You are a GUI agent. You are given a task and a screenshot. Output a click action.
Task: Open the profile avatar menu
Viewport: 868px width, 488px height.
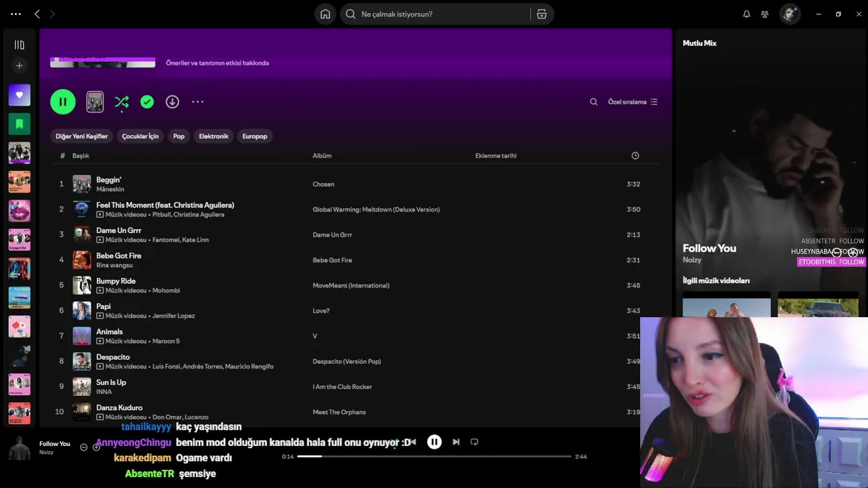[x=789, y=14]
